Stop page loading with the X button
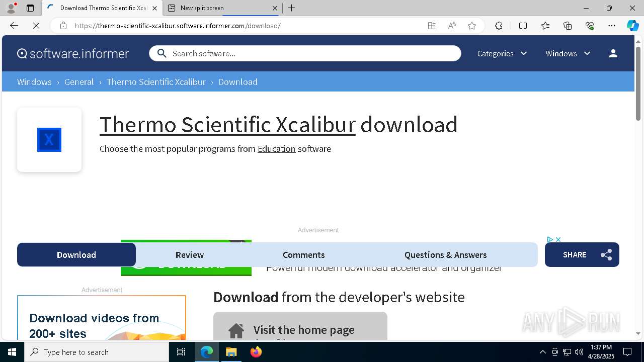644x362 pixels. (x=36, y=26)
